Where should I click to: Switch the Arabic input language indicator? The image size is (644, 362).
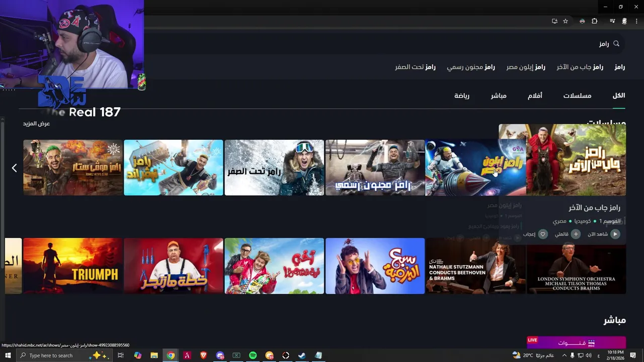click(599, 355)
